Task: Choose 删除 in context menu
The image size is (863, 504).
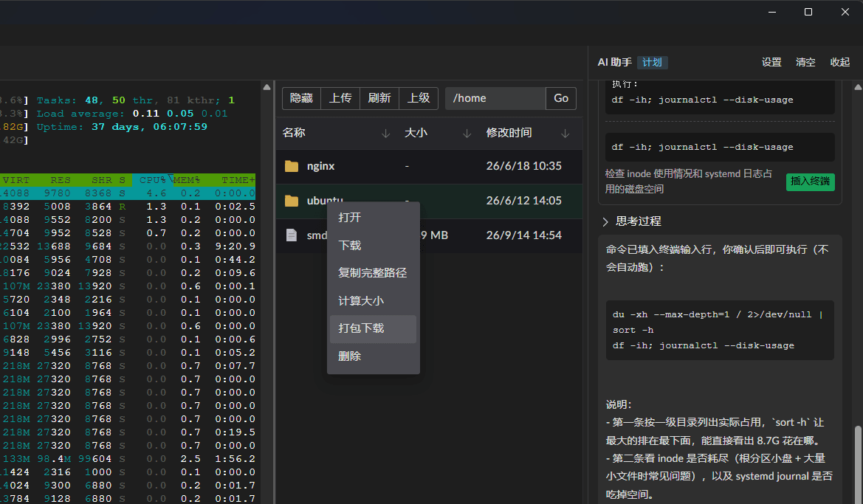Action: pyautogui.click(x=373, y=356)
